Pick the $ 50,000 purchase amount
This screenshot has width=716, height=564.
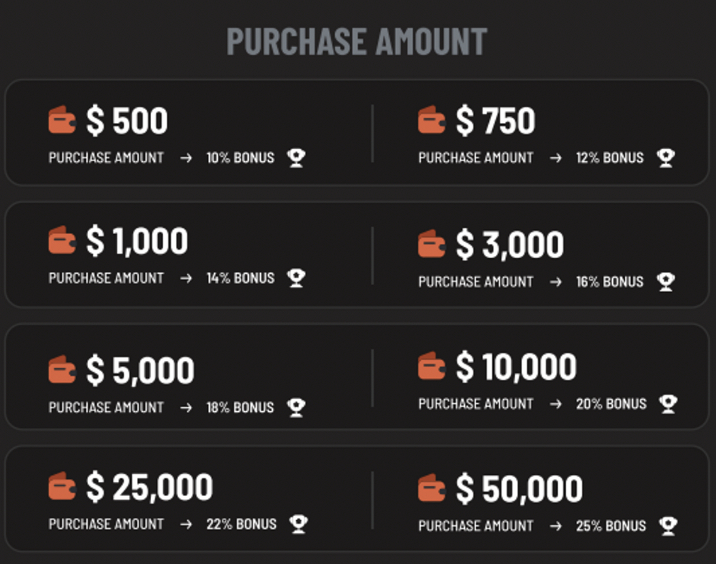pyautogui.click(x=519, y=489)
